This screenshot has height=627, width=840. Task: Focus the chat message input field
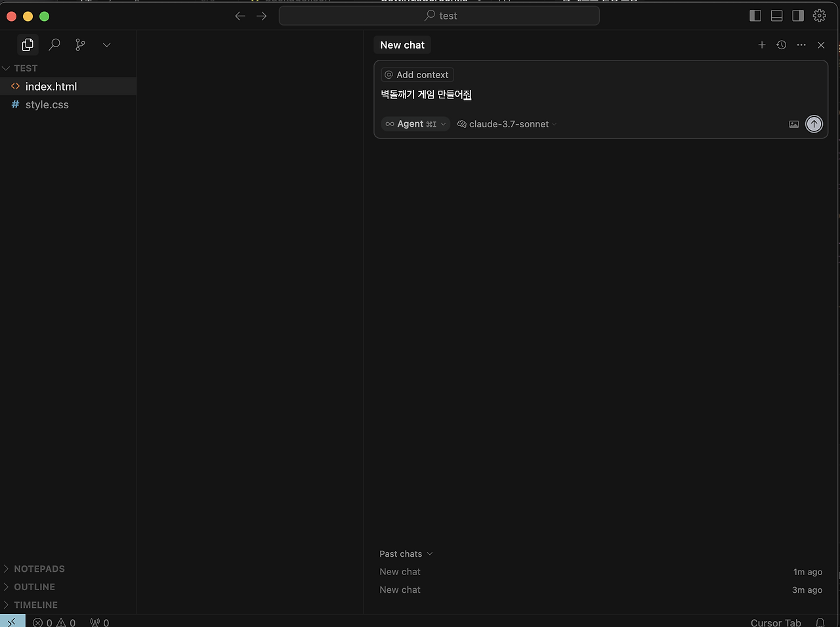click(x=600, y=95)
